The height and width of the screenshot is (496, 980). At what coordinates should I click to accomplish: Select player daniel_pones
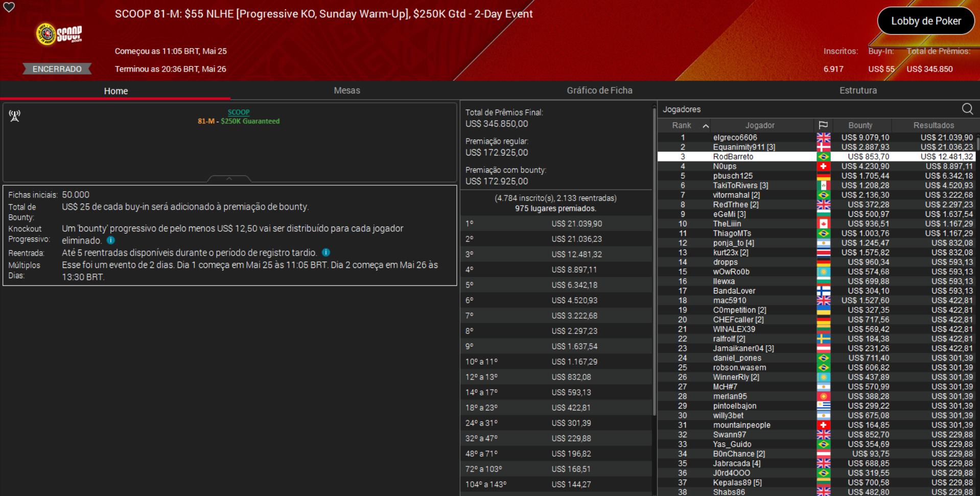click(x=737, y=358)
